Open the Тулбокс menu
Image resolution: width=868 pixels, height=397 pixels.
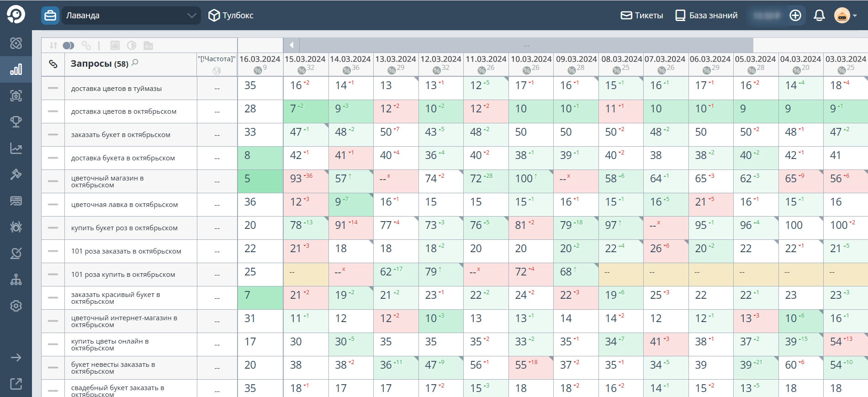click(231, 16)
